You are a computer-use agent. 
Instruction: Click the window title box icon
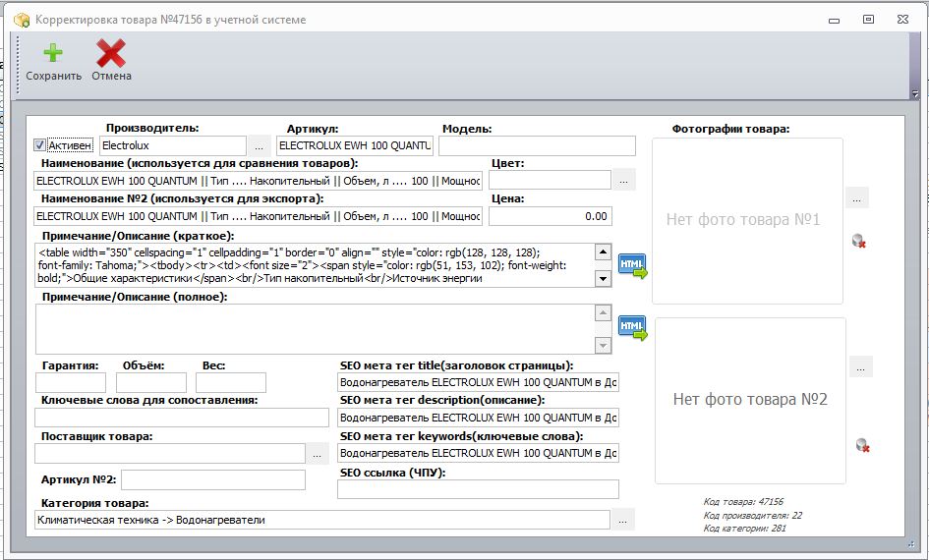click(x=22, y=20)
